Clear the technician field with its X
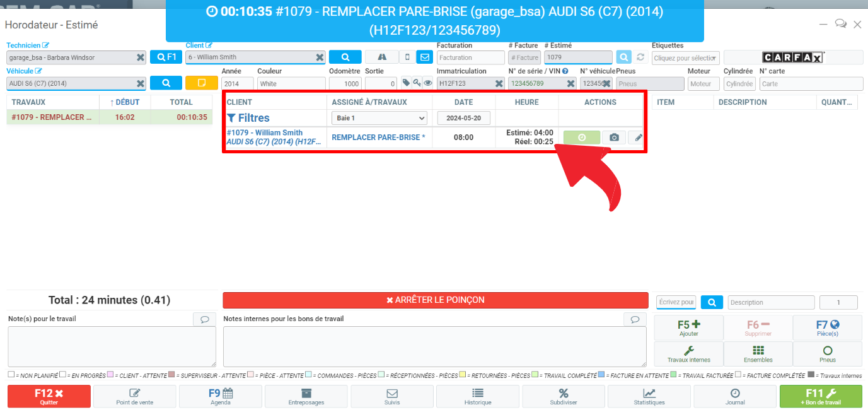Viewport: 868px width, 412px height. click(141, 57)
